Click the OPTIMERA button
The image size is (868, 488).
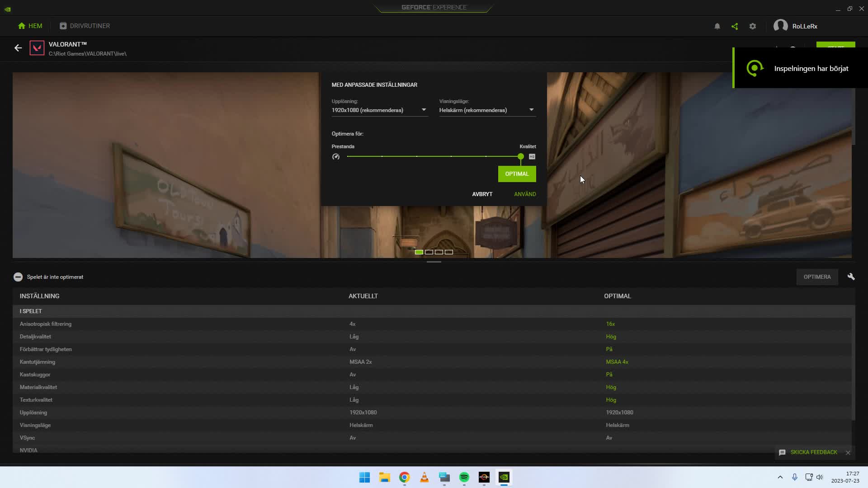click(x=817, y=277)
